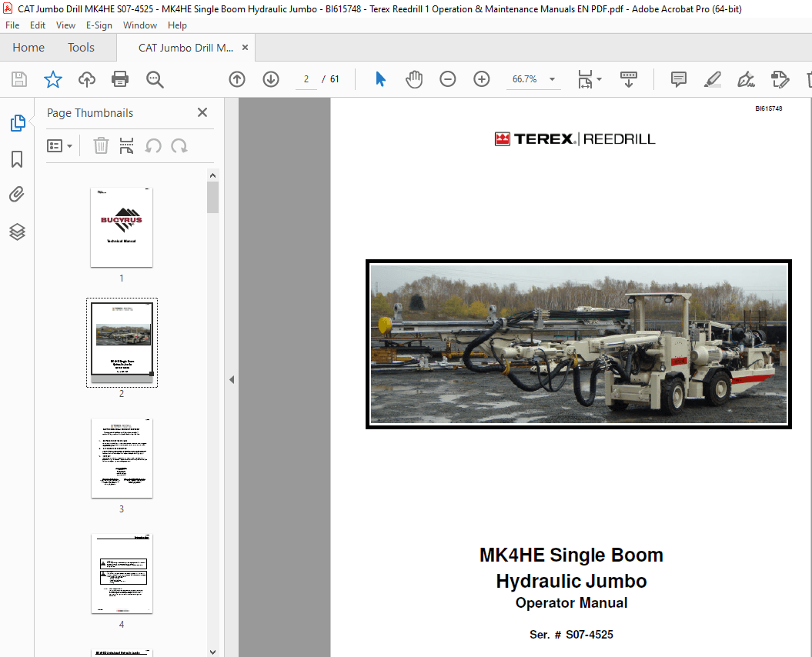
Task: Open the Find text magnifier icon
Action: (155, 79)
